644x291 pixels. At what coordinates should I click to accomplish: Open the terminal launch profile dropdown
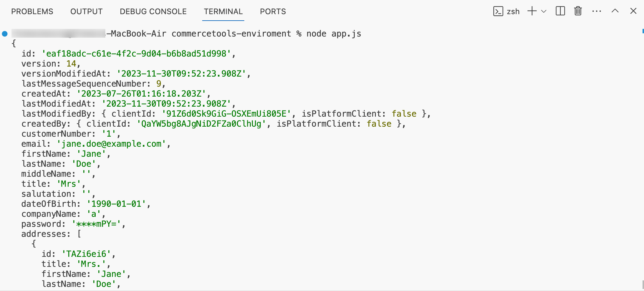tap(544, 11)
